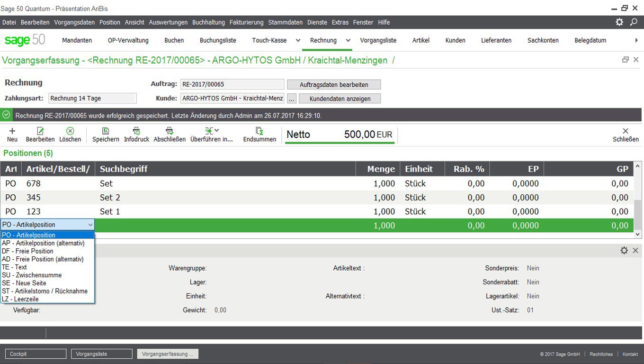Click the Löschen delete icon
The image size is (644, 364).
click(x=70, y=131)
